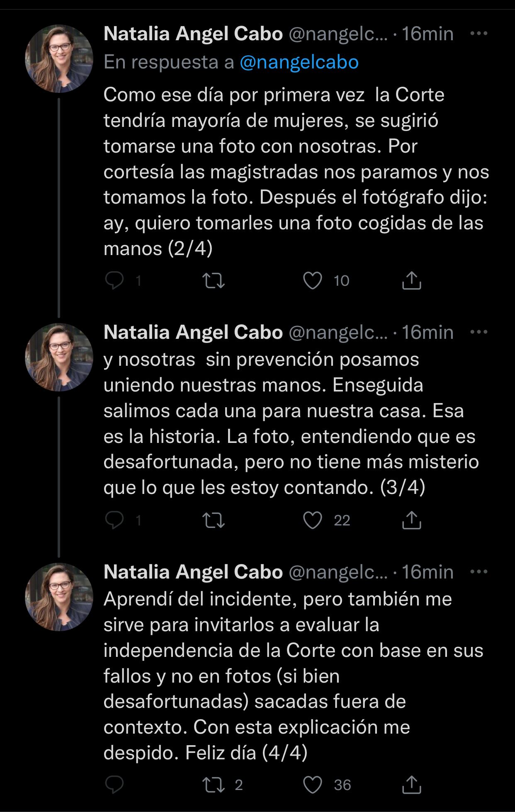Share the (3/4) tweet

[411, 520]
